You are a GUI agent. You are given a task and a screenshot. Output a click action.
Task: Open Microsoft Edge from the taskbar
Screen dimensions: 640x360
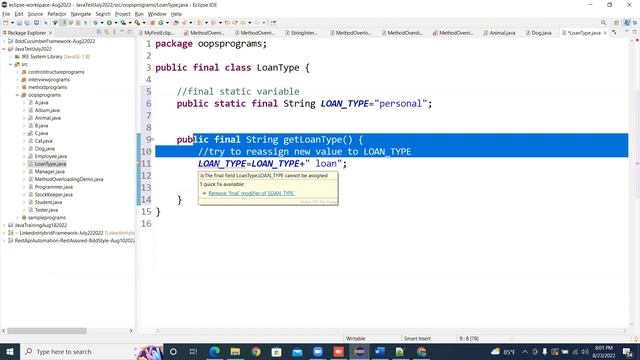[x=215, y=351]
